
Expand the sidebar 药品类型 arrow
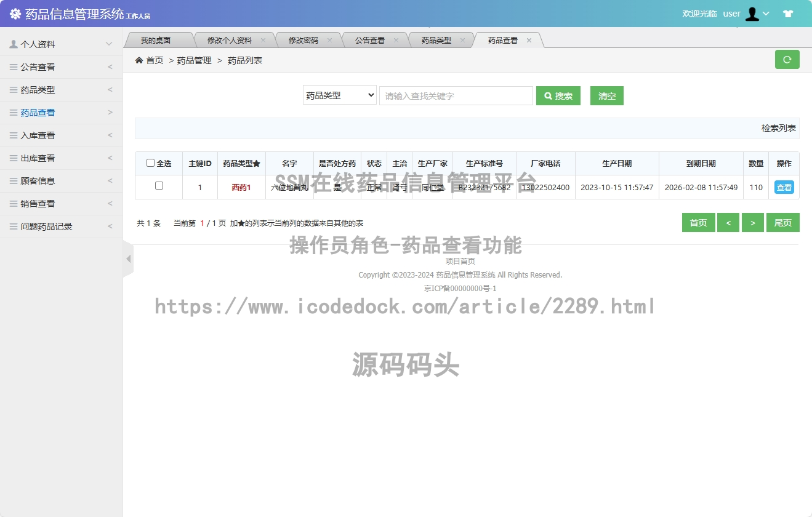(110, 90)
